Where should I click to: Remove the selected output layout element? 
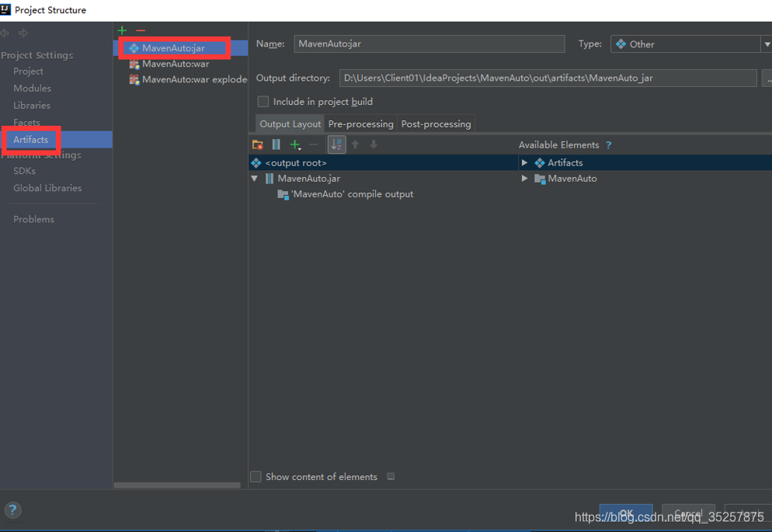coord(313,144)
